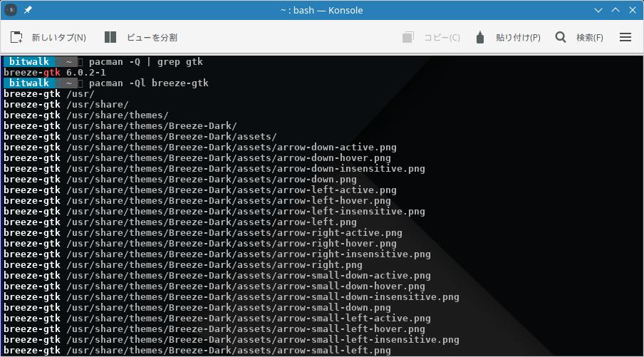644x357 pixels.
Task: Click the copy icon in toolbar
Action: tap(407, 37)
